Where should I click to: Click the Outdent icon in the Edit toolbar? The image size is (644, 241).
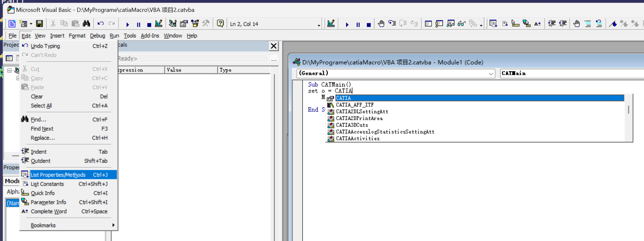[563, 23]
